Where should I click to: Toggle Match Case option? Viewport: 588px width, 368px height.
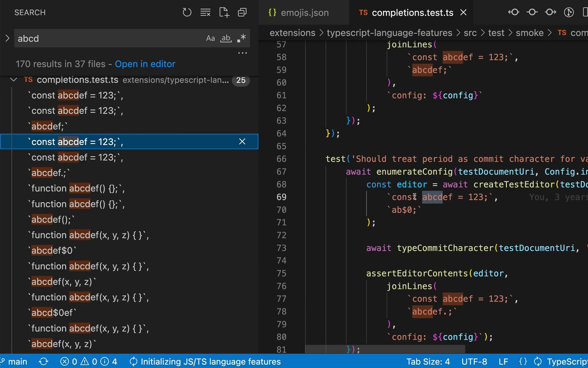click(210, 38)
